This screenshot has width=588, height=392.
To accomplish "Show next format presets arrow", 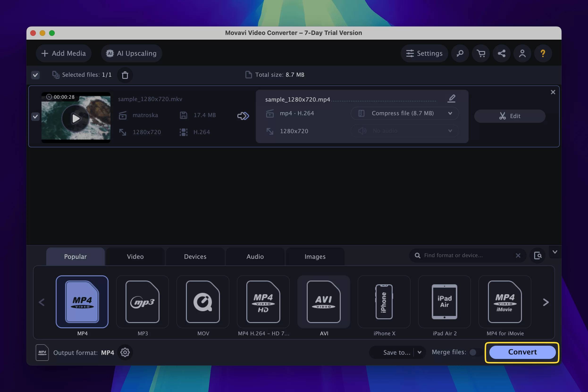I will click(x=546, y=302).
